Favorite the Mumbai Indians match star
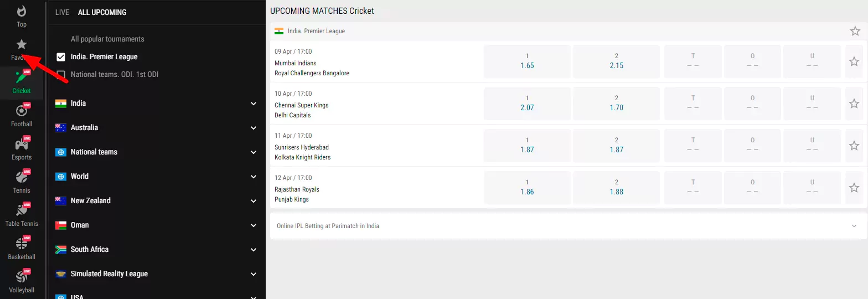Image resolution: width=868 pixels, height=299 pixels. point(854,61)
